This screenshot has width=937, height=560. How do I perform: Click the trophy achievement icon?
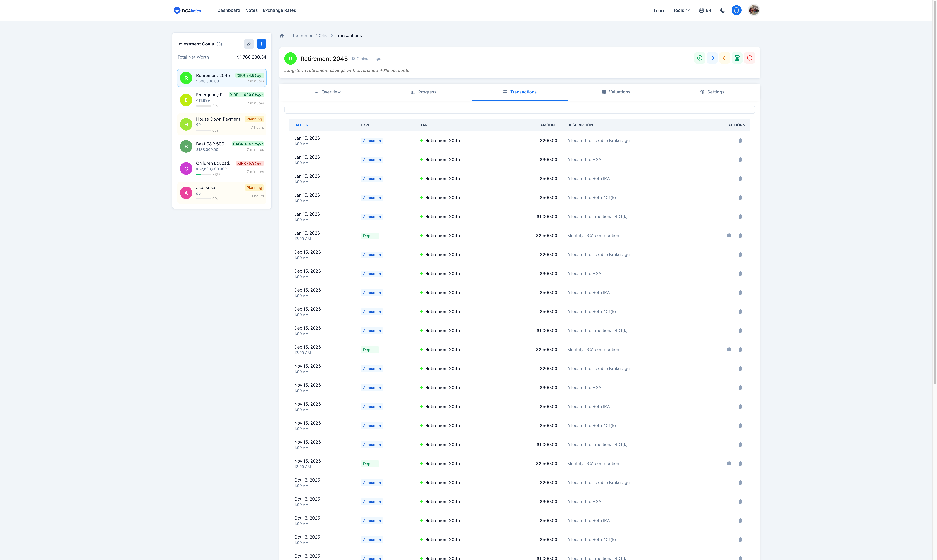click(x=737, y=58)
